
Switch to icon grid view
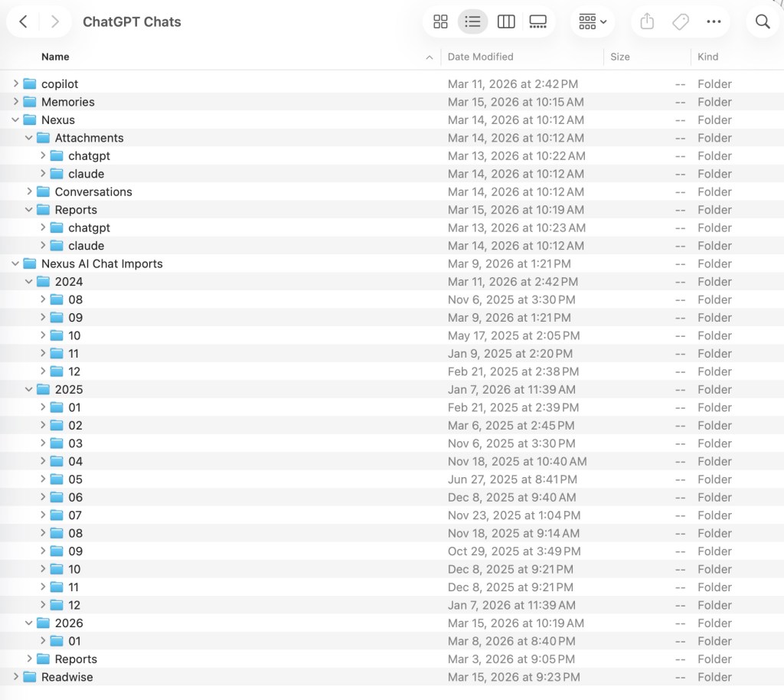tap(440, 22)
